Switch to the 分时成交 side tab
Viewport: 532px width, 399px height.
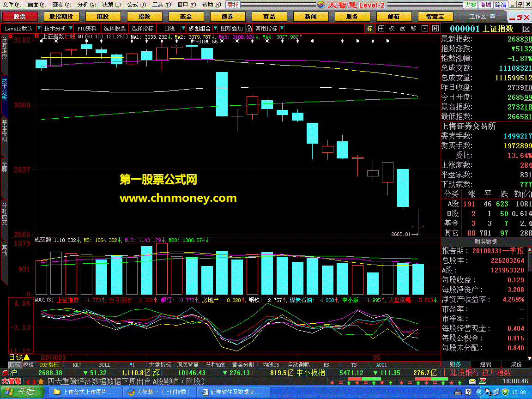[x=4, y=214]
